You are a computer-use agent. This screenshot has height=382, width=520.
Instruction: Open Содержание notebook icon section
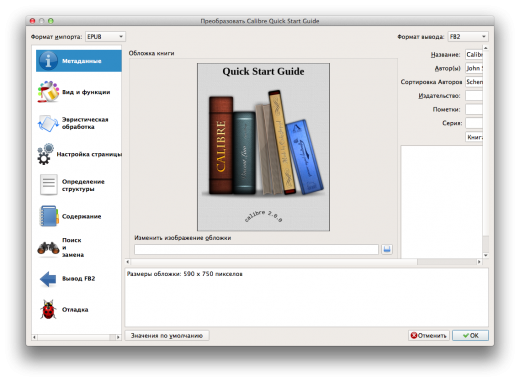click(49, 216)
